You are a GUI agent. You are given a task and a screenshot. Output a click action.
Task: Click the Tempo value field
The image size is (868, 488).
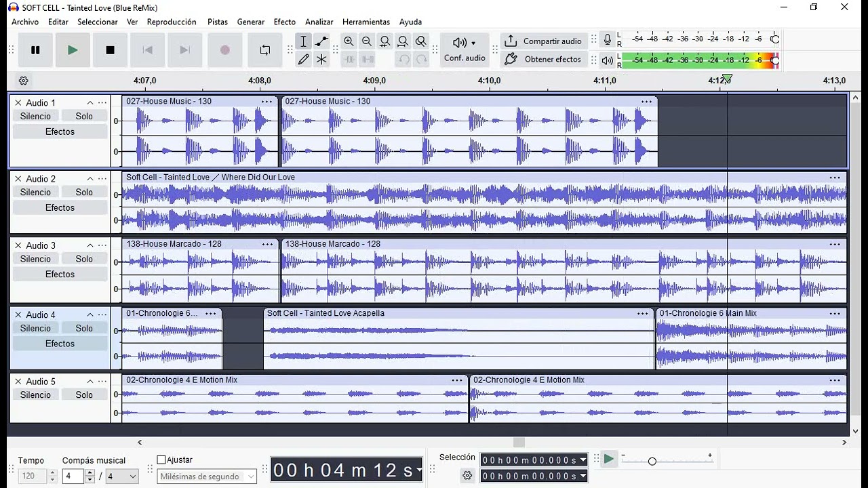point(33,476)
